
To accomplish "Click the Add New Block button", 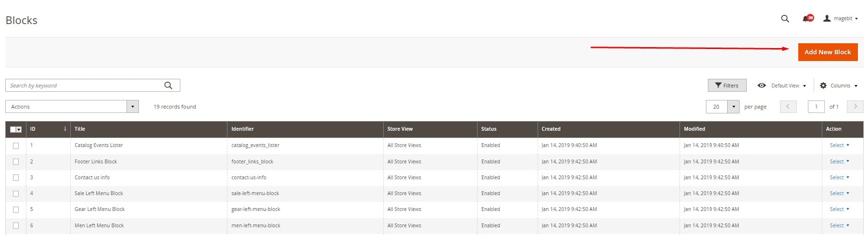I will click(x=828, y=52).
